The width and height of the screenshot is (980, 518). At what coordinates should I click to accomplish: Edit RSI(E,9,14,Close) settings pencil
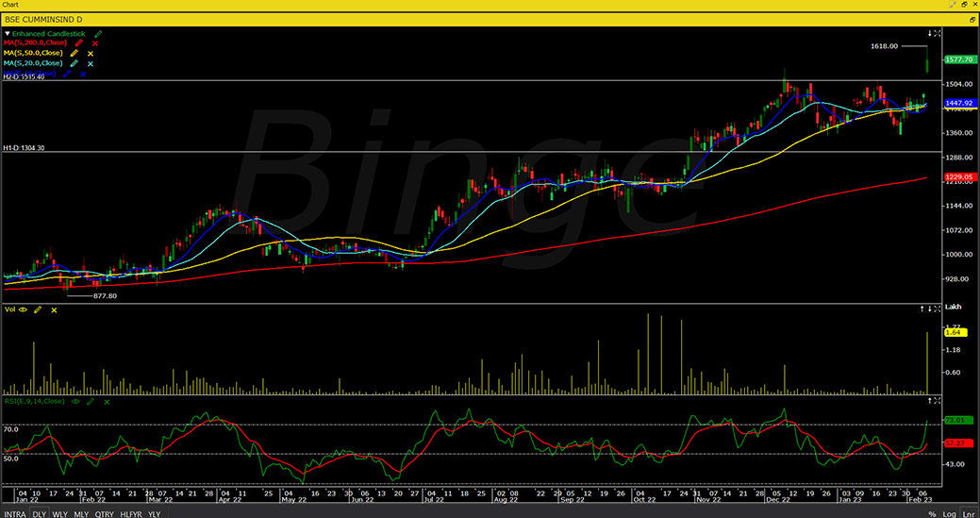tap(91, 401)
